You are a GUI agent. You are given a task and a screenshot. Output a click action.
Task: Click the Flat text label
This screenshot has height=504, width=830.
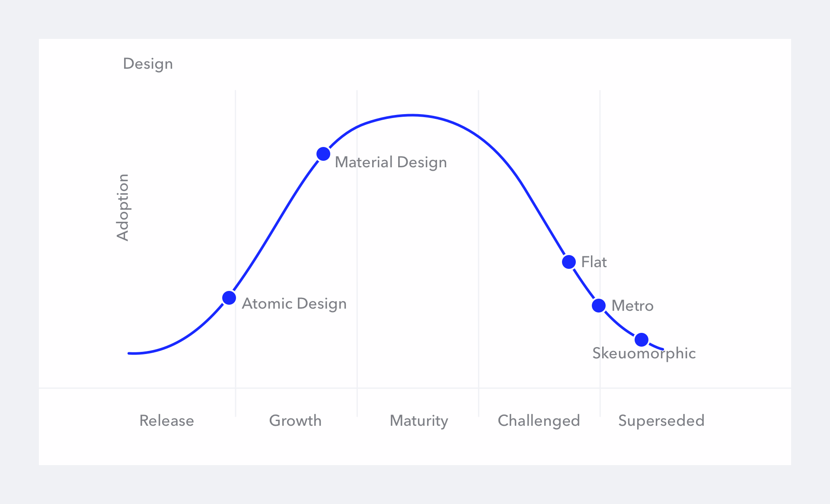(x=594, y=262)
